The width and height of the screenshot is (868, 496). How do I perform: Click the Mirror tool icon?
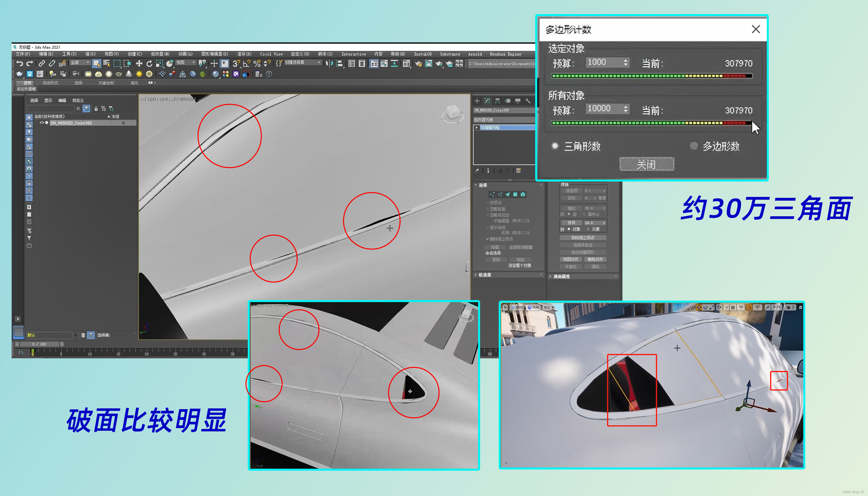coord(329,63)
